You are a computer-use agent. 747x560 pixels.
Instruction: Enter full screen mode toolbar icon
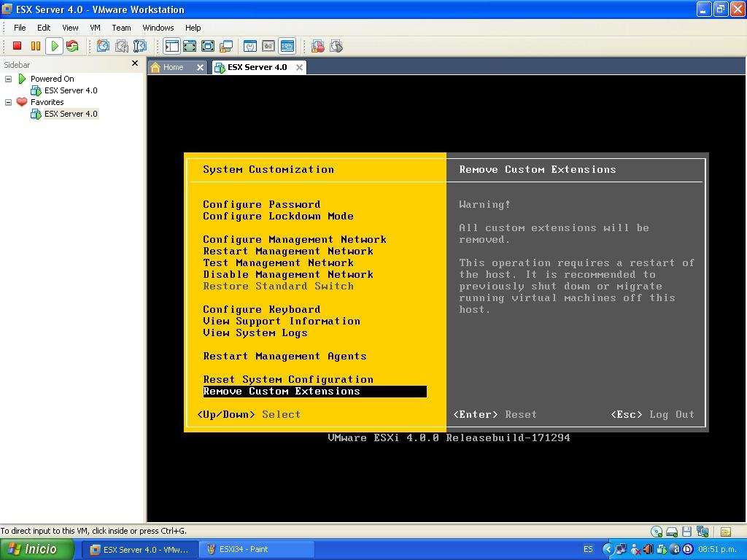[x=208, y=46]
